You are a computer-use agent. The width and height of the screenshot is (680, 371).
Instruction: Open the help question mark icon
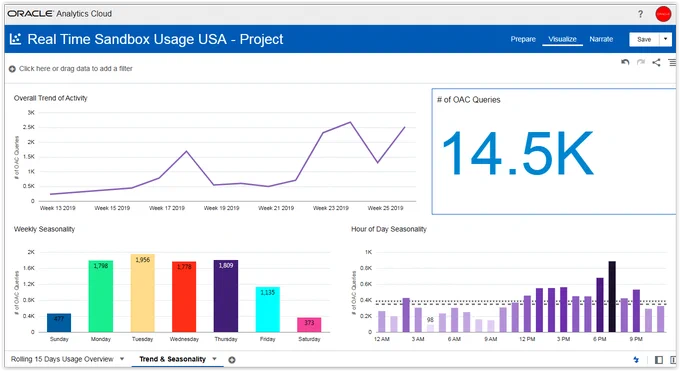640,14
